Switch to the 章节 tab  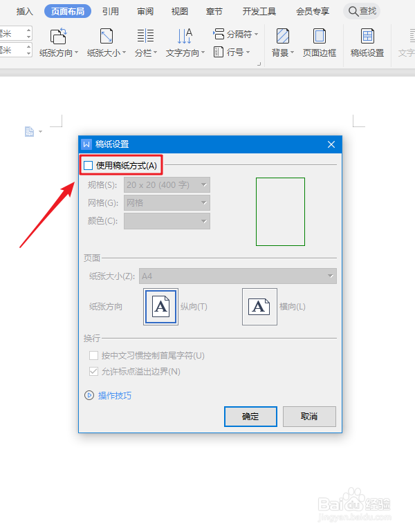coord(214,12)
